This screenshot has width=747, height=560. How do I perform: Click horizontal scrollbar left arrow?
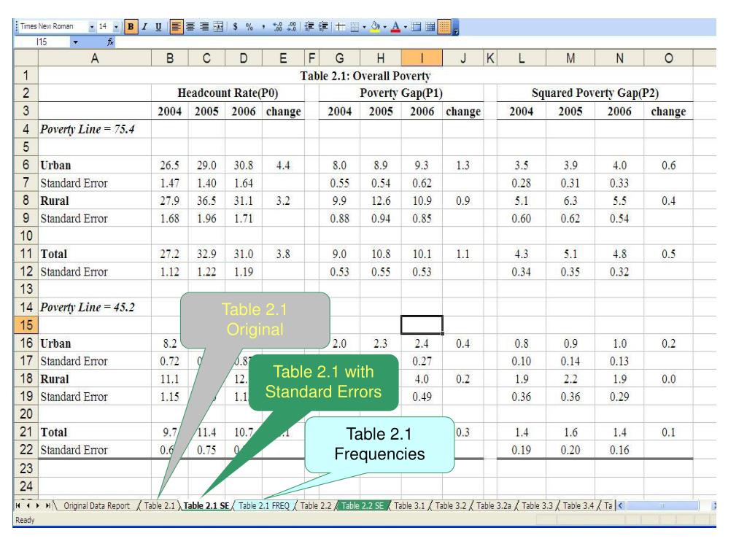tap(620, 506)
